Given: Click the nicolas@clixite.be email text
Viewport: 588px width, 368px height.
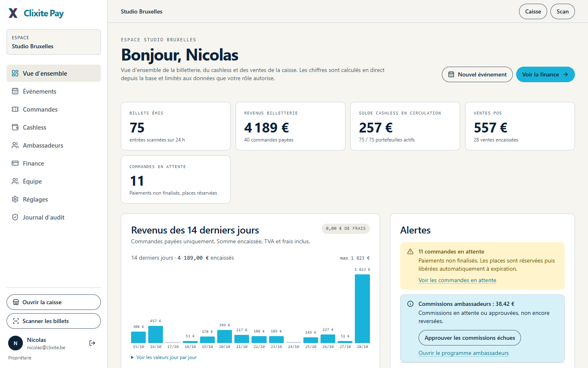Looking at the screenshot, I should point(46,348).
